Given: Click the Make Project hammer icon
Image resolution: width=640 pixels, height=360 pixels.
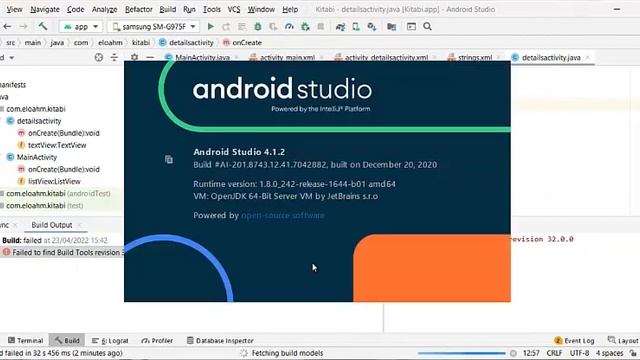Looking at the screenshot, I should pos(43,27).
